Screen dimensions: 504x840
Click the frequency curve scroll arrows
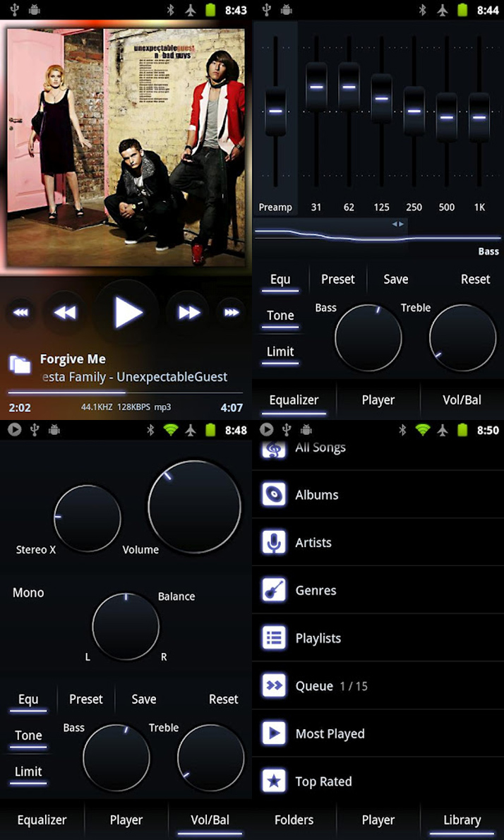click(398, 224)
